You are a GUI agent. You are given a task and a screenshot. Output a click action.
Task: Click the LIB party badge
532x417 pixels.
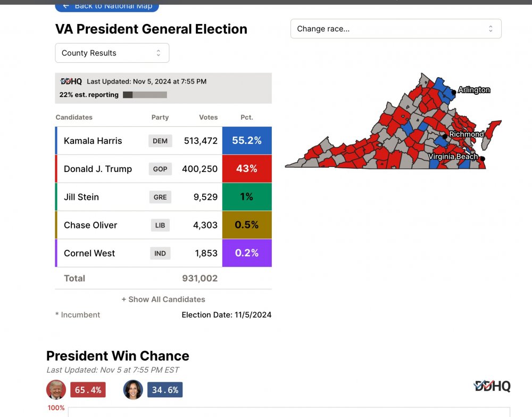pyautogui.click(x=160, y=225)
